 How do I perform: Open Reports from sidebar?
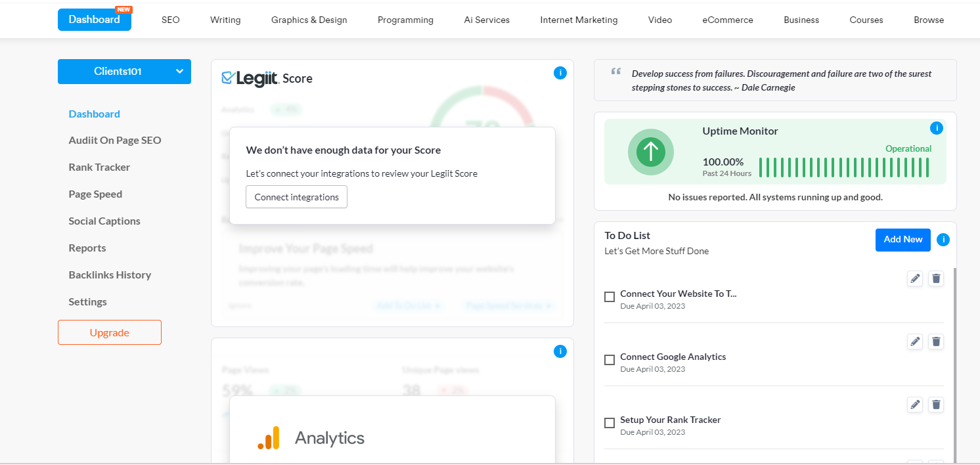87,248
